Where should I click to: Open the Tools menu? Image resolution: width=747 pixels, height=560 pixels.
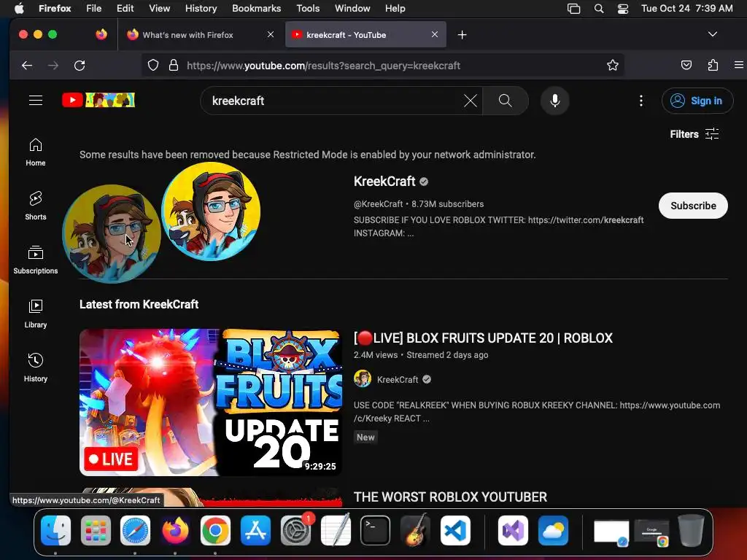coord(308,9)
